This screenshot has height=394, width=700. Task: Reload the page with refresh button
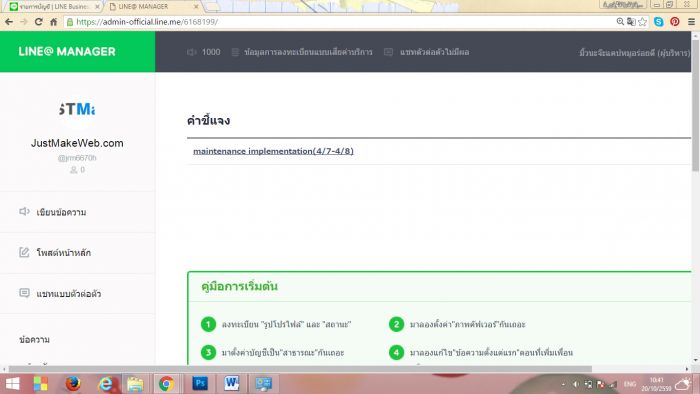38,21
